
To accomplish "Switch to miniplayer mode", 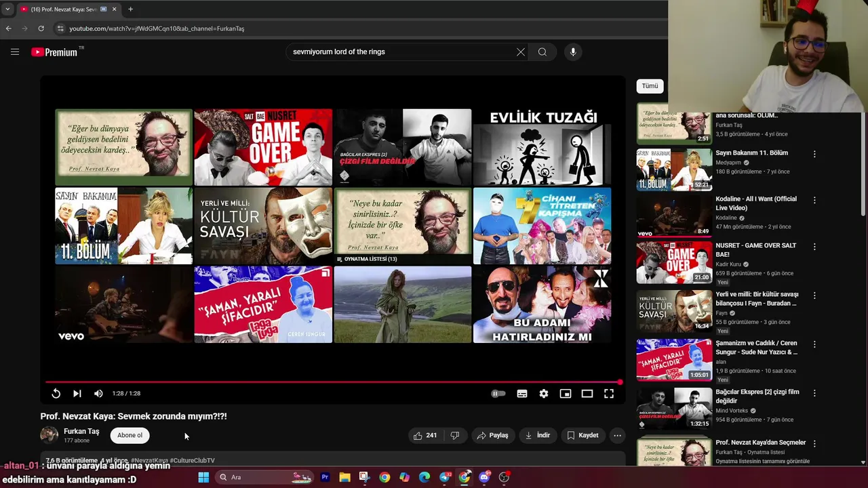I will point(566,393).
